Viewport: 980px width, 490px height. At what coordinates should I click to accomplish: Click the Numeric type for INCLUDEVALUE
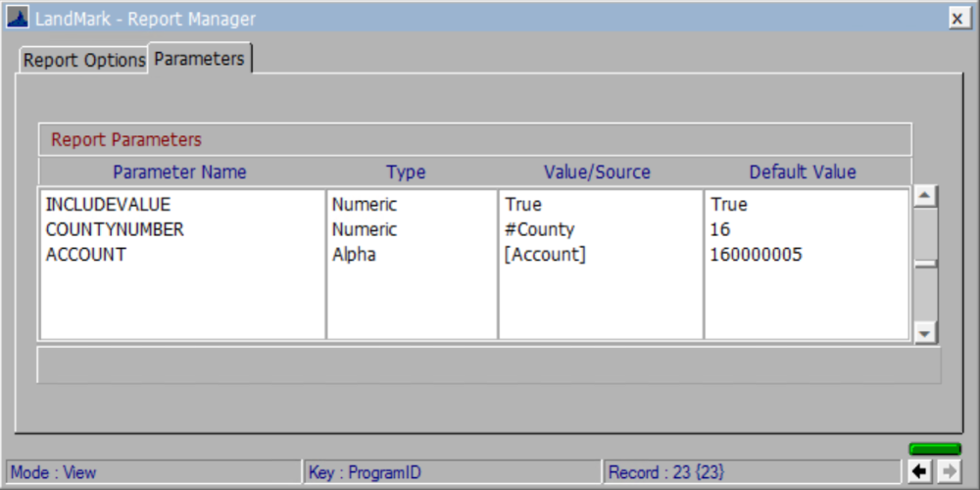pyautogui.click(x=365, y=205)
